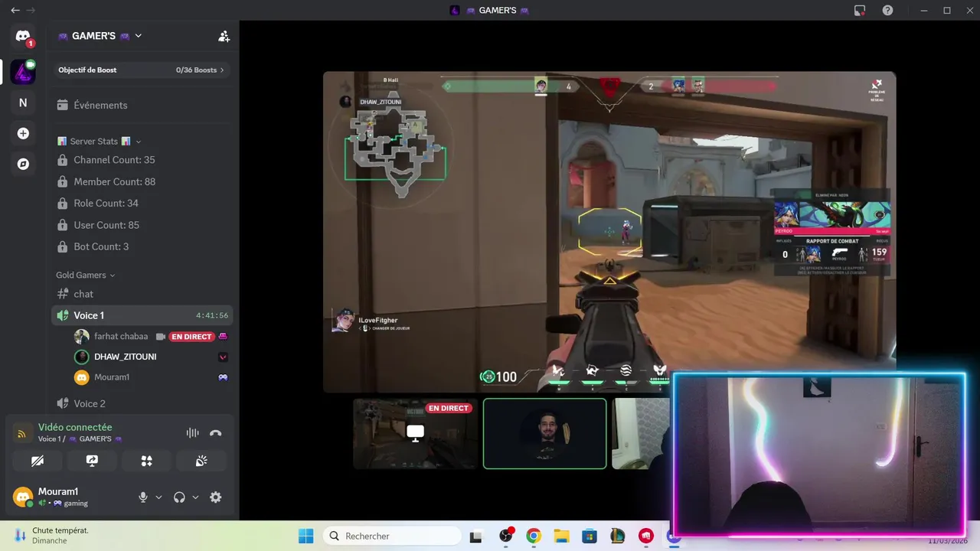
Task: Open Task View in taskbar
Action: [x=476, y=536]
